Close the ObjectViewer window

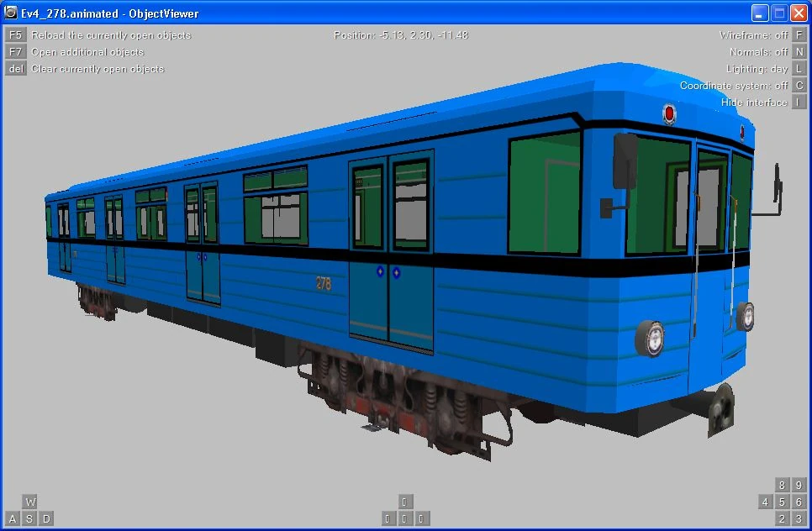pyautogui.click(x=799, y=13)
